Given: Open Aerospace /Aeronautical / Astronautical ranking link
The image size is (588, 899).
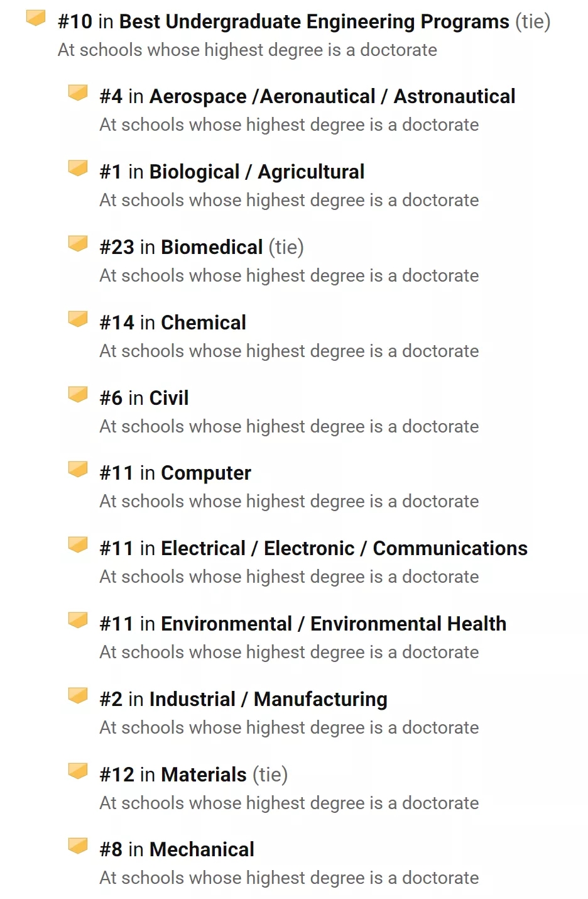Looking at the screenshot, I should point(332,96).
